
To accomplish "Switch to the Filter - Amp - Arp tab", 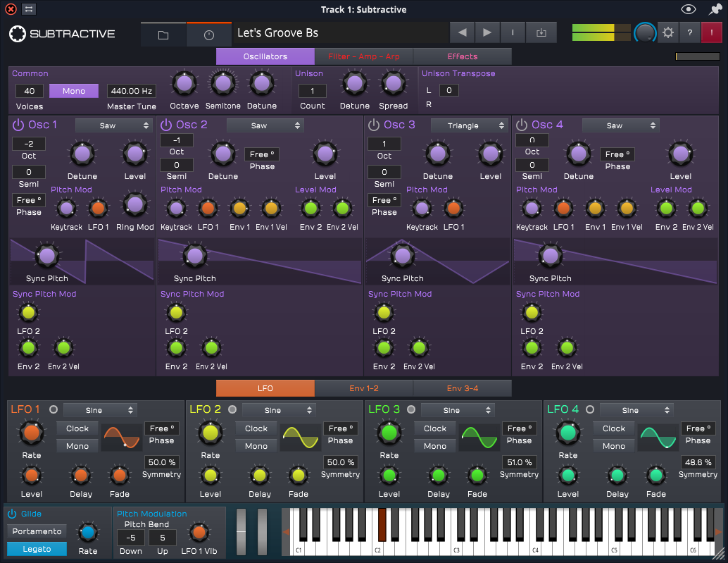I will [363, 56].
